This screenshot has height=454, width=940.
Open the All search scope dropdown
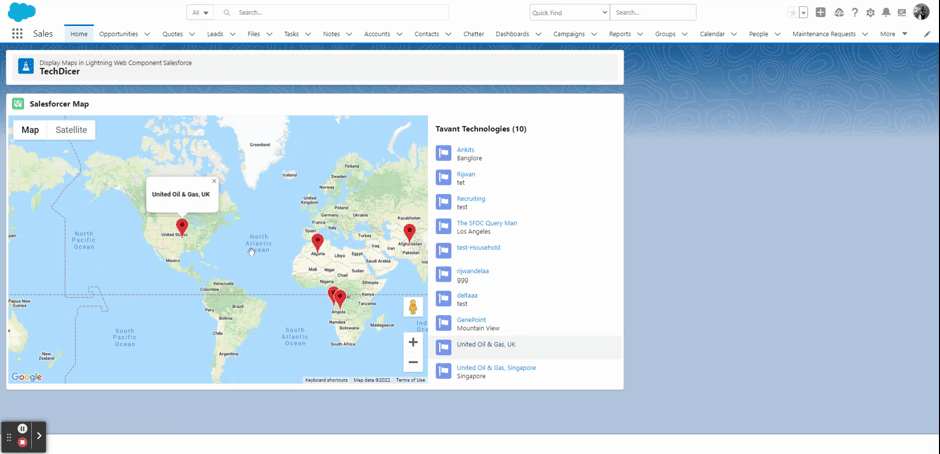200,13
